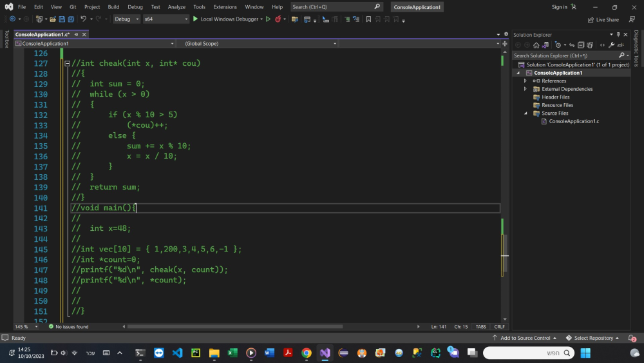This screenshot has width=644, height=363.
Task: Click the split editor window icon
Action: click(x=505, y=44)
